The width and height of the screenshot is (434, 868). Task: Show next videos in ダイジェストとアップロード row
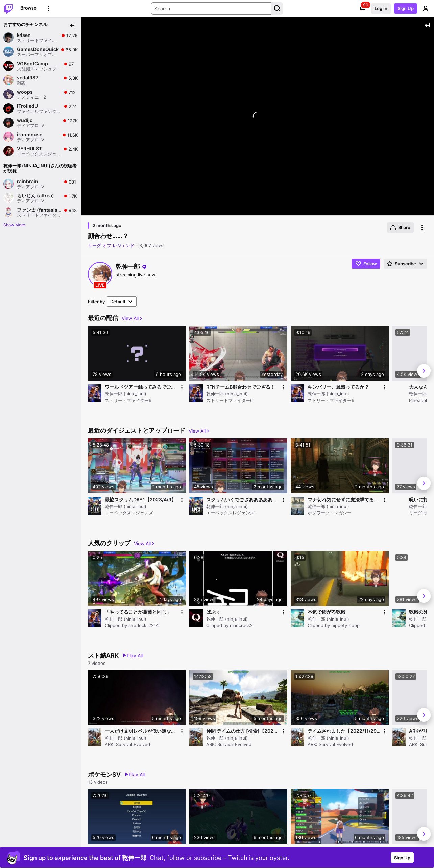coord(424,483)
